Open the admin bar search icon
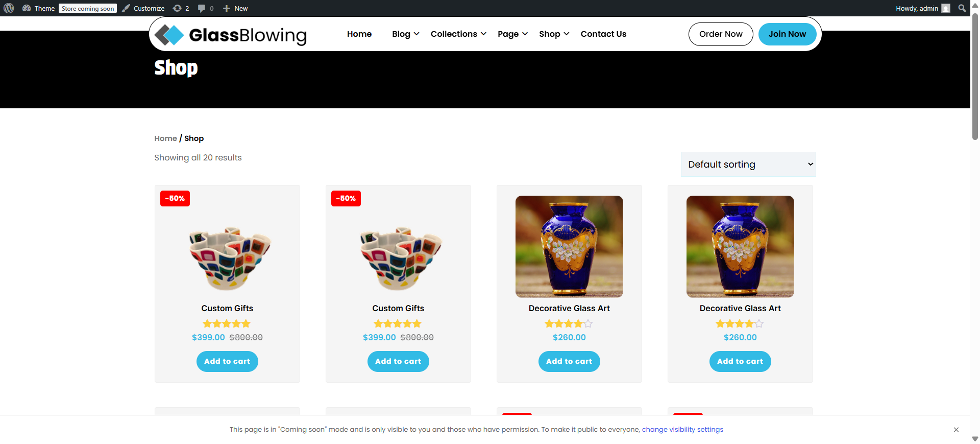980x444 pixels. coord(962,8)
